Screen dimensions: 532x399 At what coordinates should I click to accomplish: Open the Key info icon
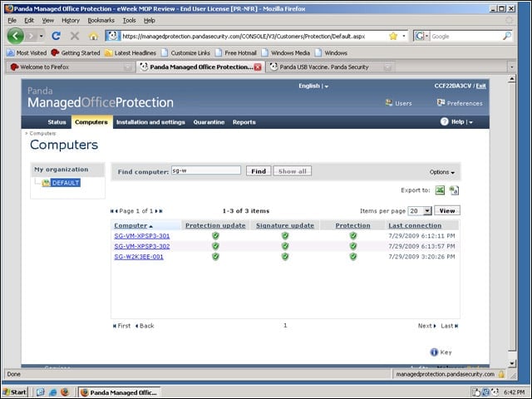[x=434, y=352]
